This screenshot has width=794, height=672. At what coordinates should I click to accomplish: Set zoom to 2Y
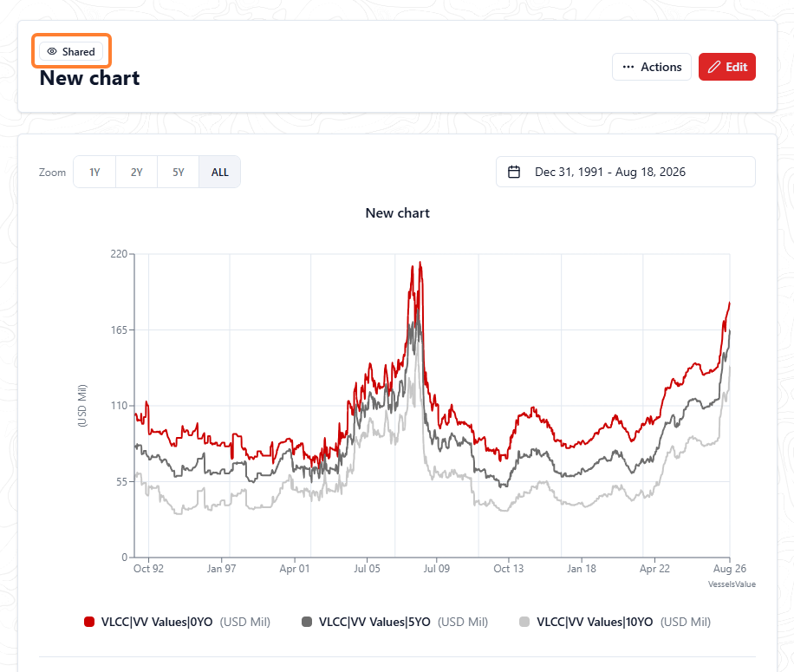137,173
